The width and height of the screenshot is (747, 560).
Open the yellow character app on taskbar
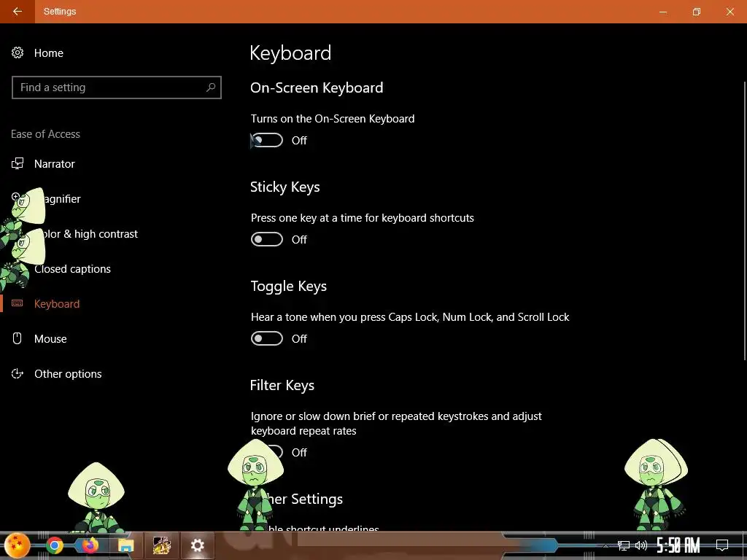[161, 545]
